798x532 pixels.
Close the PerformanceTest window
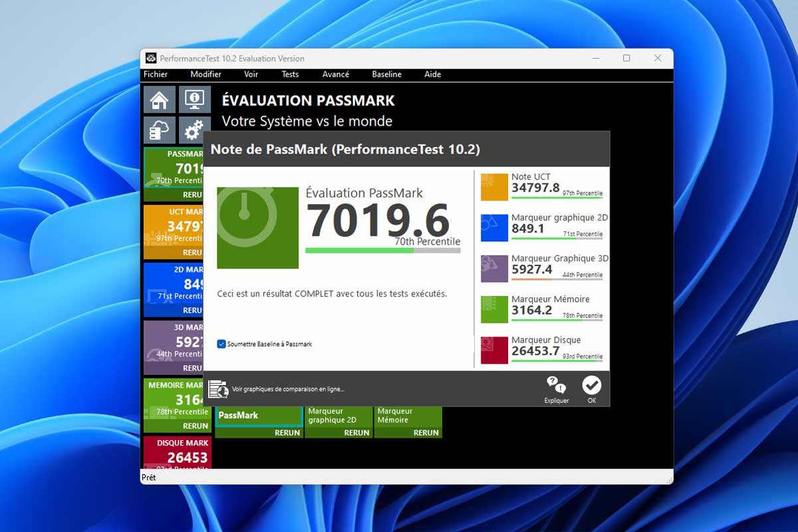pos(658,59)
